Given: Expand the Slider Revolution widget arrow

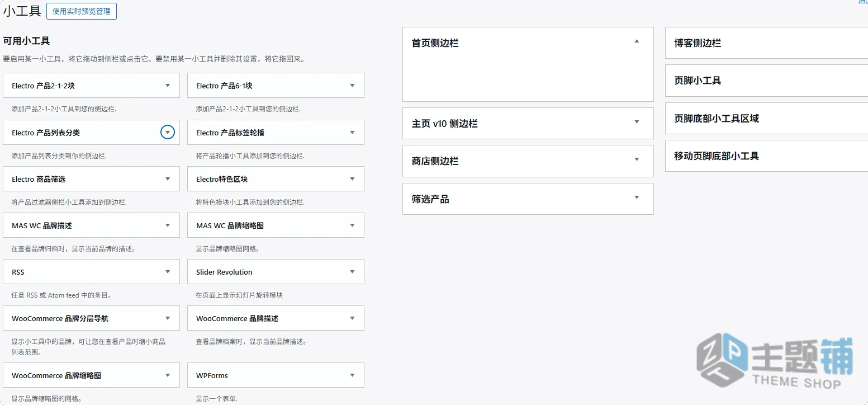Looking at the screenshot, I should tap(352, 272).
